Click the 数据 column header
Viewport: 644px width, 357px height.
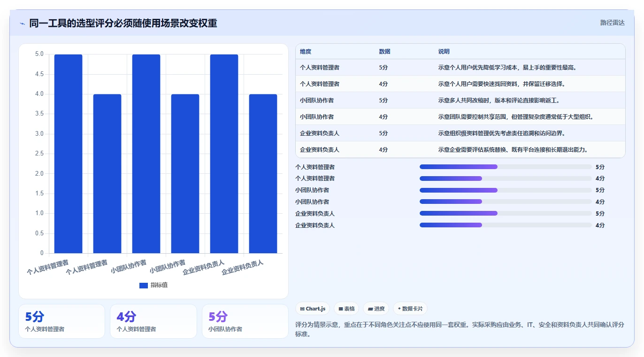tap(384, 52)
